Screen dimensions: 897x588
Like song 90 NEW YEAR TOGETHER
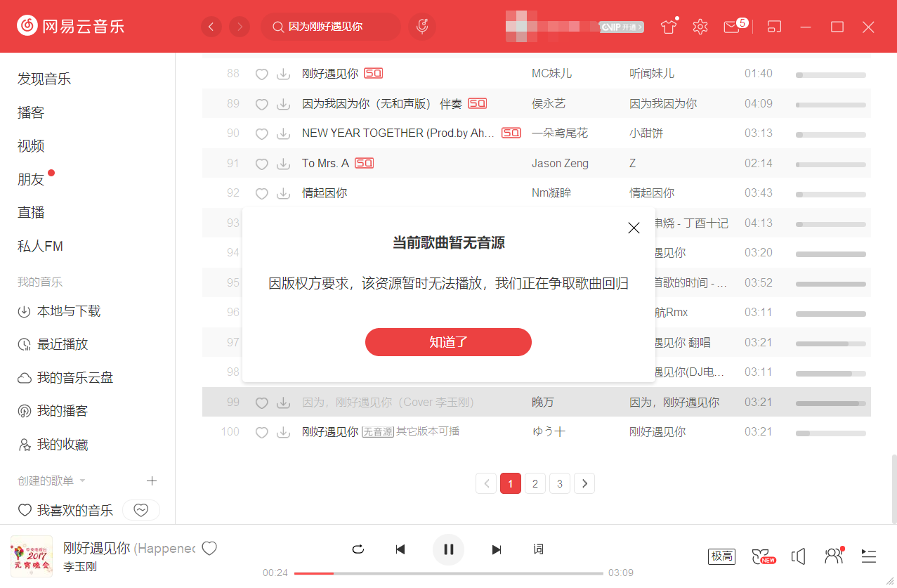click(261, 133)
